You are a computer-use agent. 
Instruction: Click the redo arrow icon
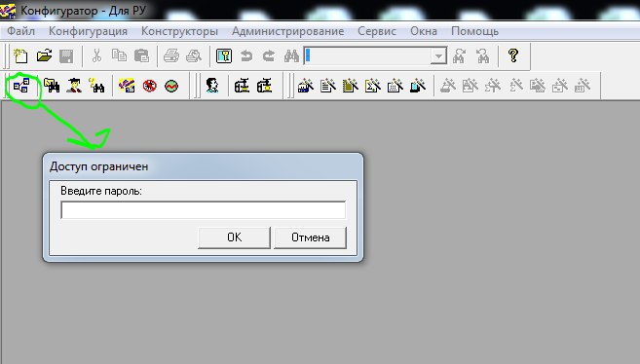click(269, 55)
